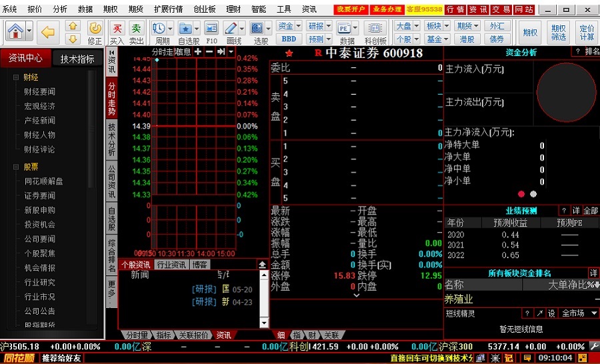Switch to the 关联报价 bottom tab

[195, 335]
